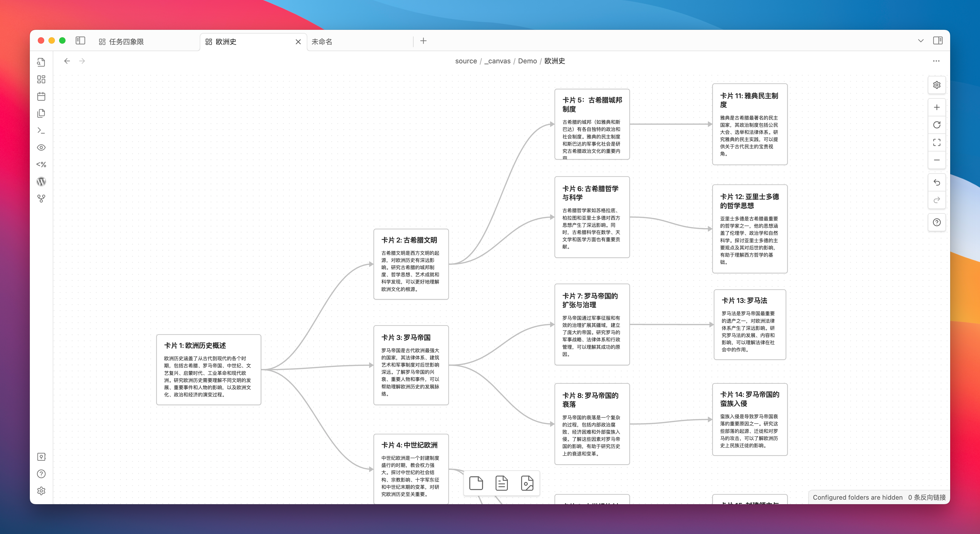Open help from the left ribbon bottom
The height and width of the screenshot is (534, 980).
point(41,474)
